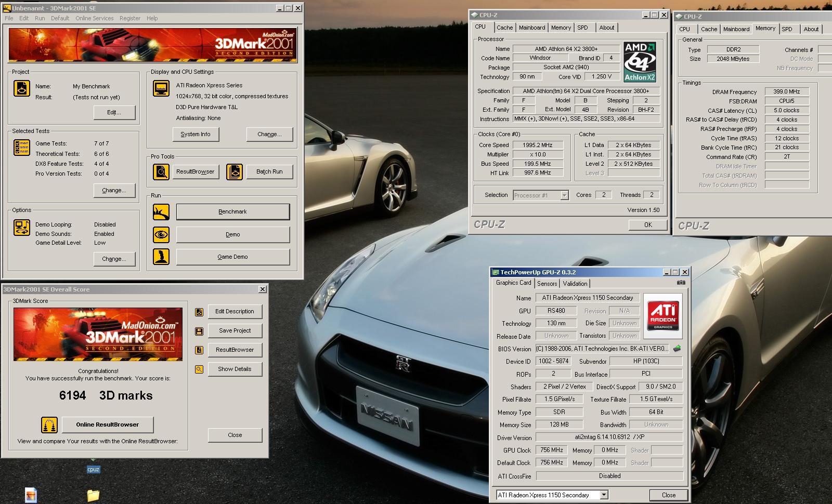Click the Demo button

tap(232, 234)
